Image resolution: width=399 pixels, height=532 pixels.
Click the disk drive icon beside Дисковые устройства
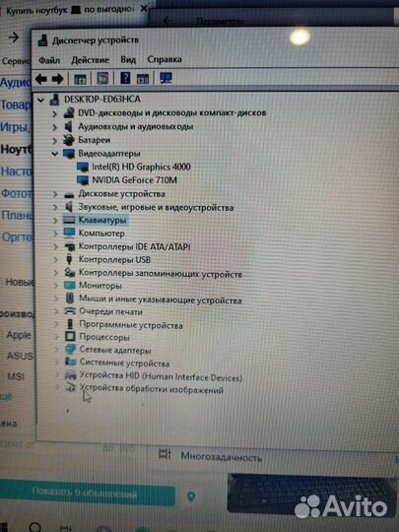click(x=69, y=194)
